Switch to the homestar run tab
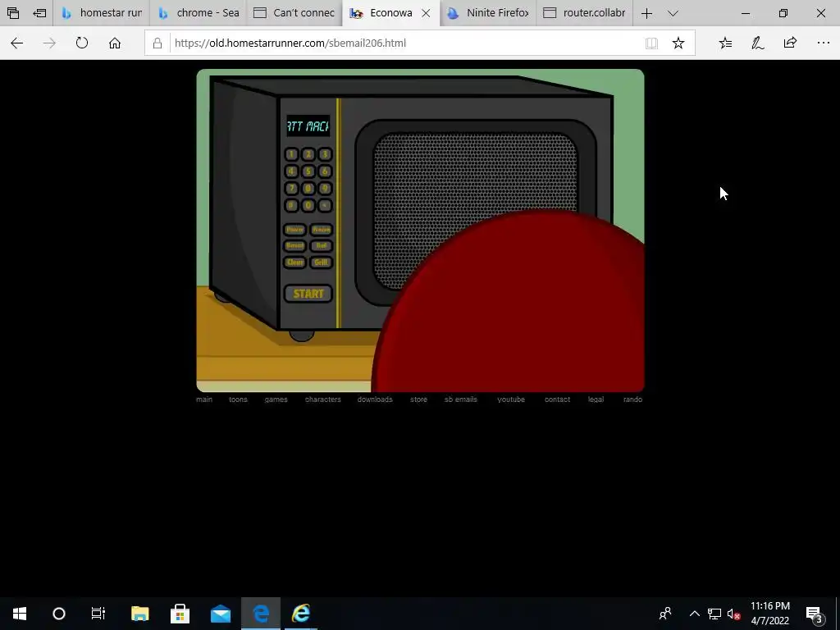840x630 pixels. click(101, 13)
